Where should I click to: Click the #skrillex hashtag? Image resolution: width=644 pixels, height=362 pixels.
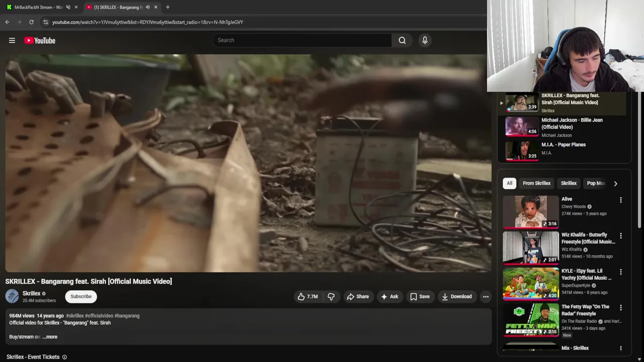(75, 316)
